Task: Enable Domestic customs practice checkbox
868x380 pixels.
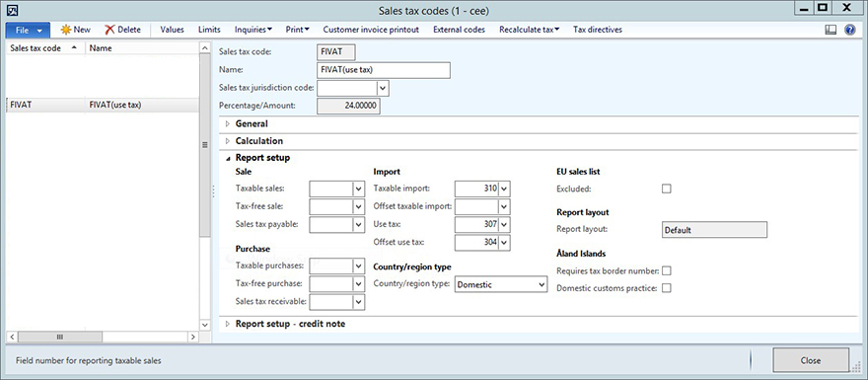Action: click(667, 288)
